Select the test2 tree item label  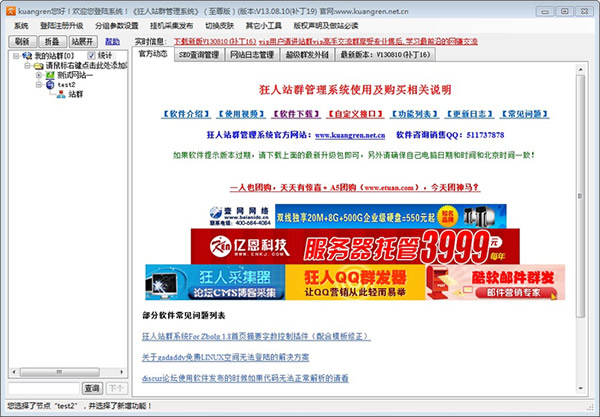[67, 85]
